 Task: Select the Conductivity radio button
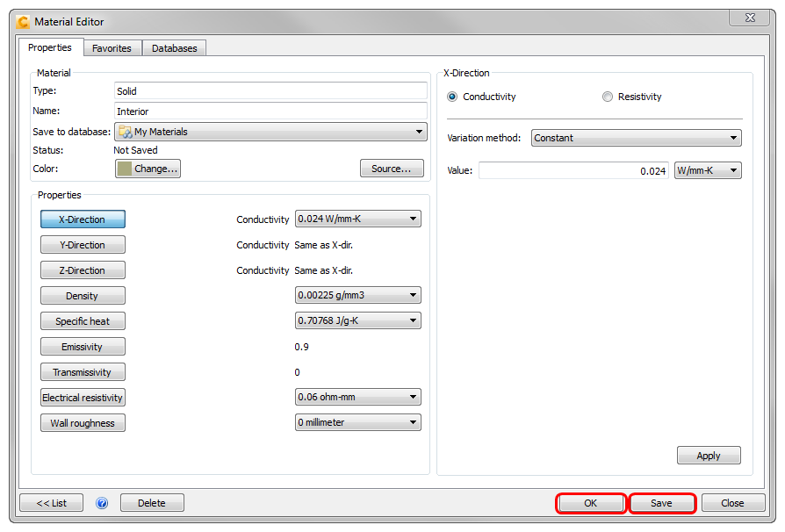451,97
